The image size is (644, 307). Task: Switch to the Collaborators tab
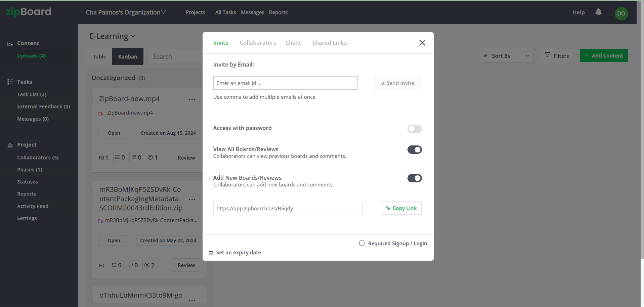258,43
